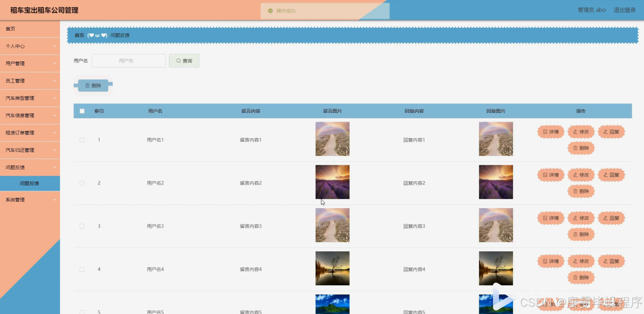Screen dimensions: 644x314
Task: Expand the 员工管理 sidebar menu
Action: coord(30,81)
